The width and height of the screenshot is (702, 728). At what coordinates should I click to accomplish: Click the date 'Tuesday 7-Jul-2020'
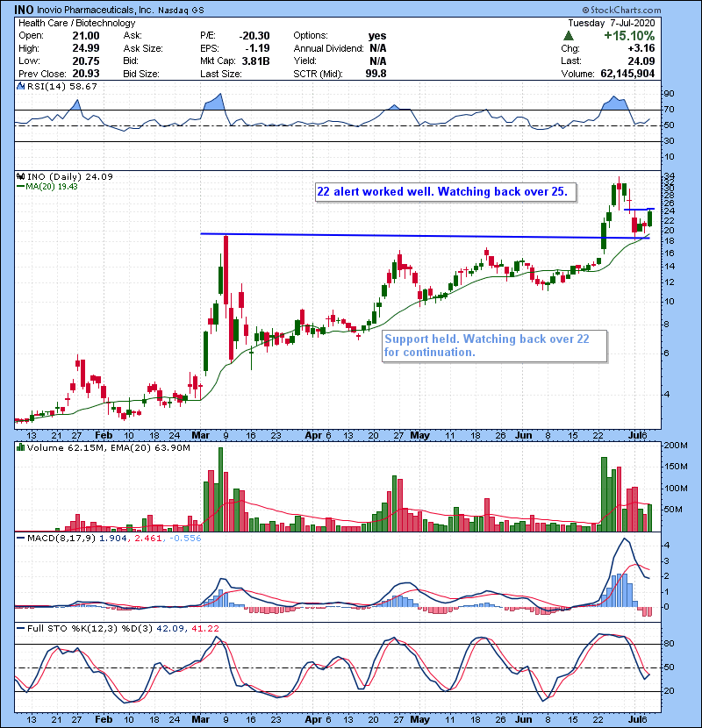point(612,23)
